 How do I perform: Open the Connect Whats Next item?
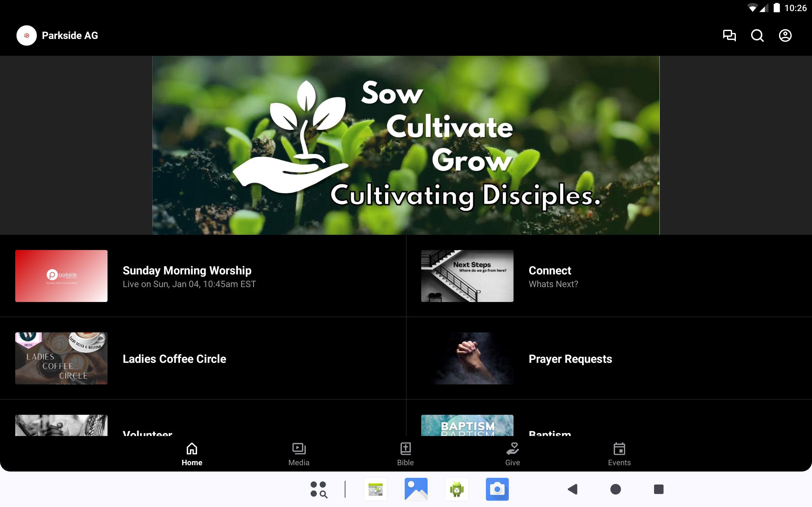tap(553, 276)
